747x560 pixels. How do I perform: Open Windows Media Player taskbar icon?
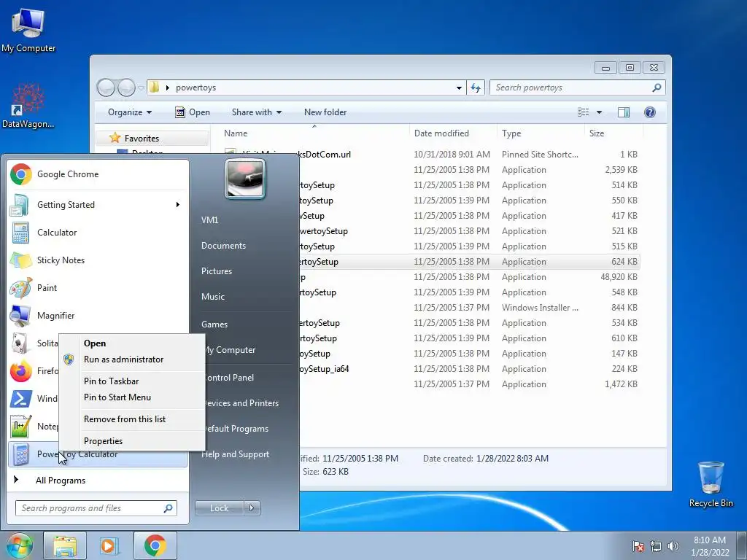(x=109, y=545)
